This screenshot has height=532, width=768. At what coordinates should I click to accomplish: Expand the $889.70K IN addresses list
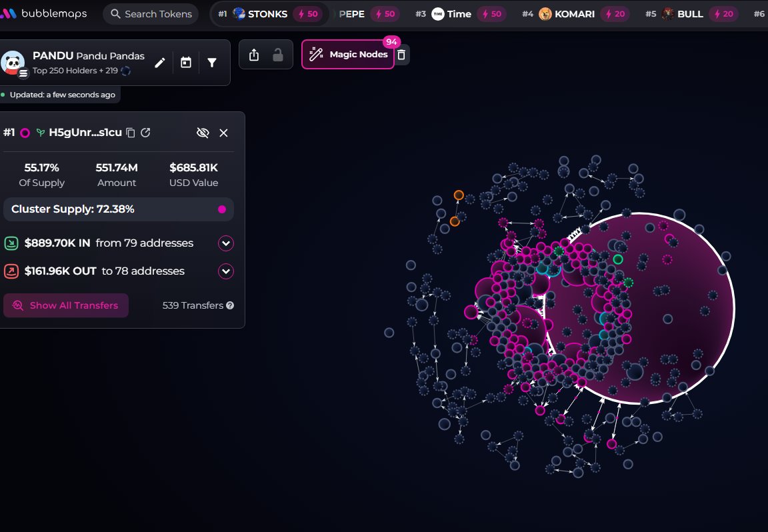226,243
